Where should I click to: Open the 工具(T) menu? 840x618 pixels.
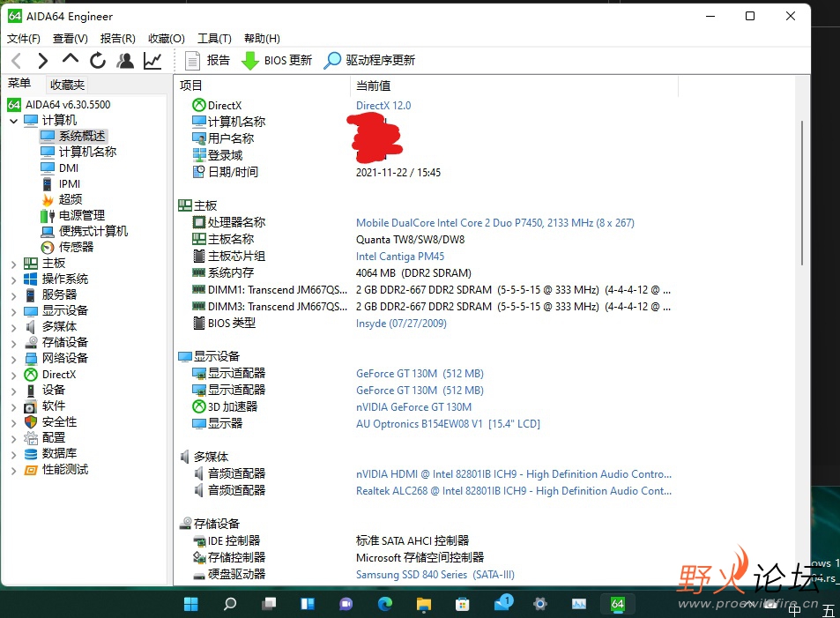tap(214, 39)
